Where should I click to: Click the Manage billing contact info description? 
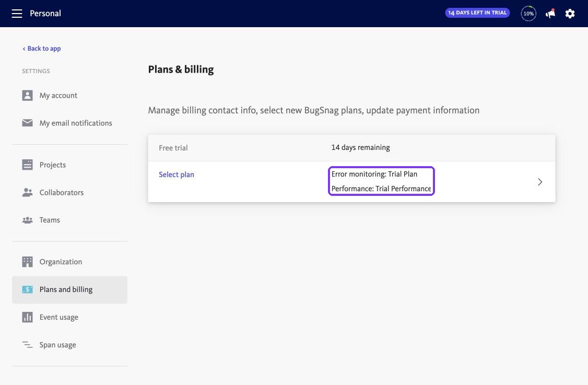313,110
